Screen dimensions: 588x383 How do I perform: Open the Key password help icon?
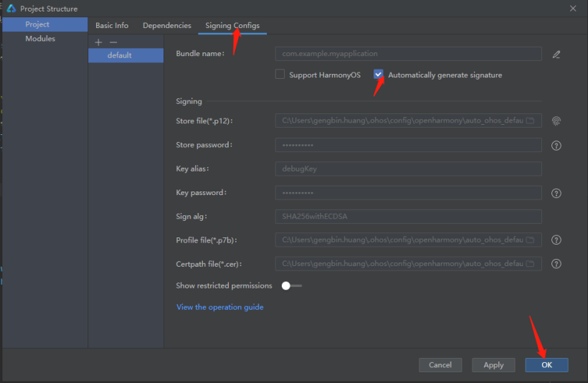click(x=556, y=194)
